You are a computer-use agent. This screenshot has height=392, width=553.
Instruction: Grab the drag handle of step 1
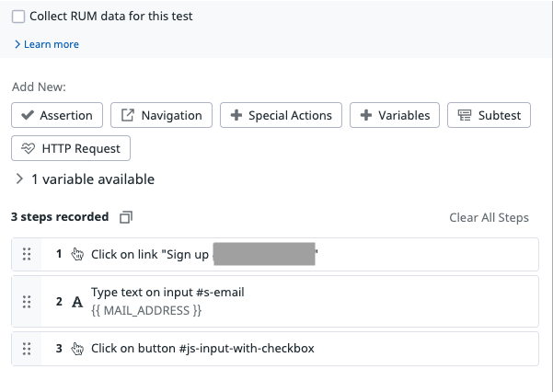point(27,254)
